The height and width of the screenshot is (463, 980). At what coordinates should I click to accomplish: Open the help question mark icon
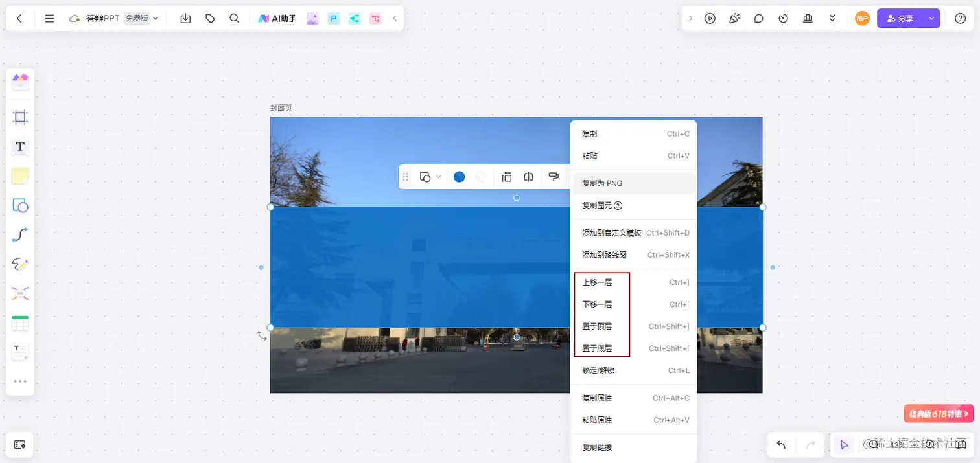pyautogui.click(x=961, y=19)
